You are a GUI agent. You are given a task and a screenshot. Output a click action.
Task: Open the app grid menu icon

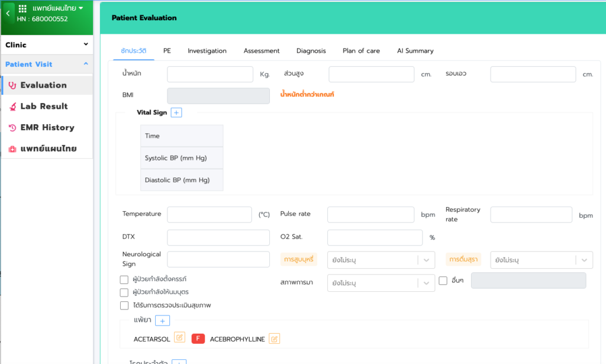(x=23, y=9)
